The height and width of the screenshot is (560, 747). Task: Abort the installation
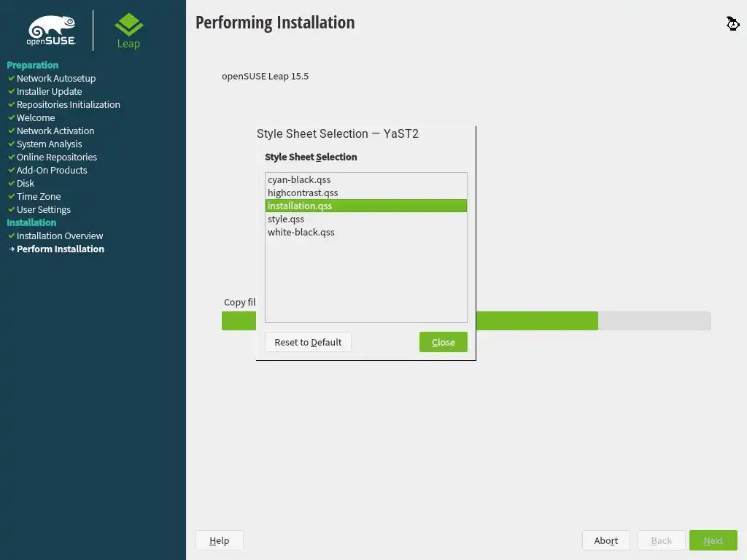(x=606, y=540)
